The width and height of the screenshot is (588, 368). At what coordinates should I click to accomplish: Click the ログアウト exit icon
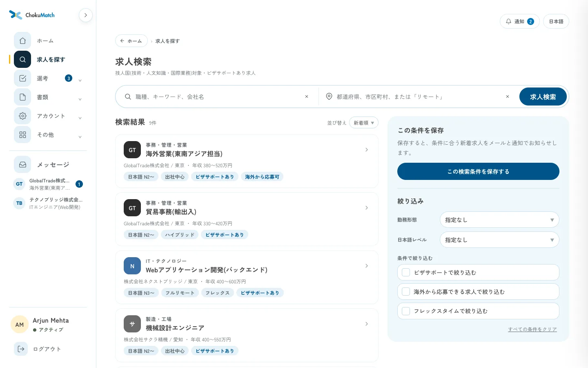(21, 349)
